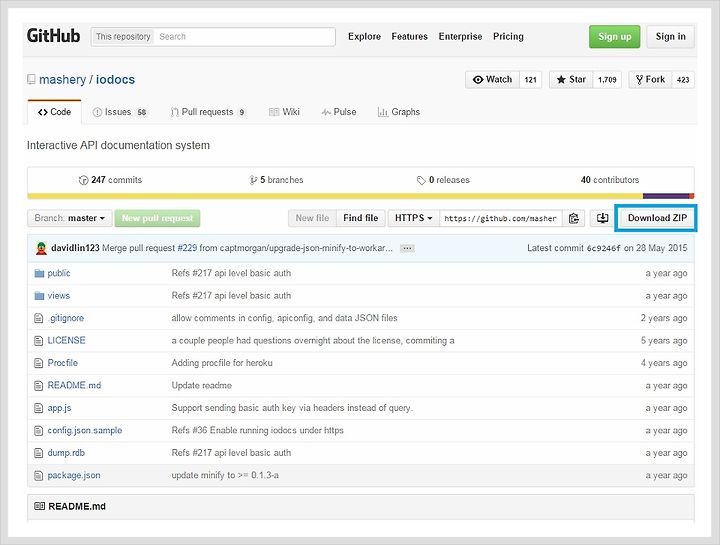The width and height of the screenshot is (720, 545).
Task: Open Features in top navigation
Action: point(409,36)
